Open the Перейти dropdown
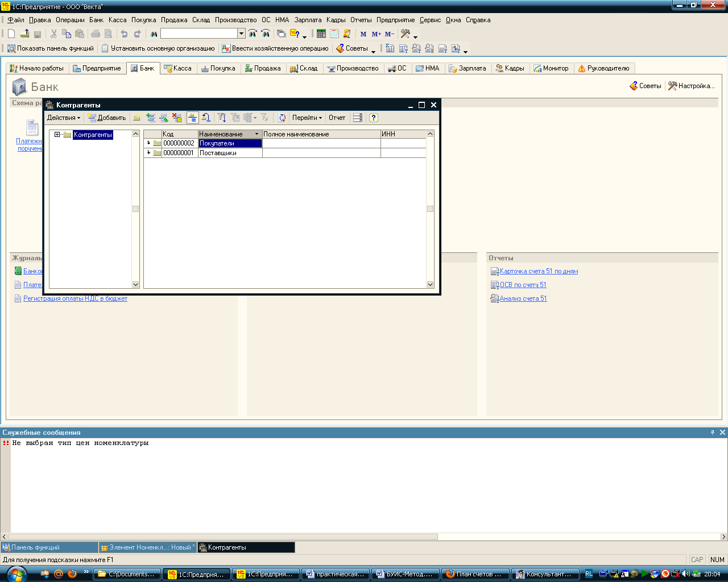The image size is (728, 582). click(307, 118)
